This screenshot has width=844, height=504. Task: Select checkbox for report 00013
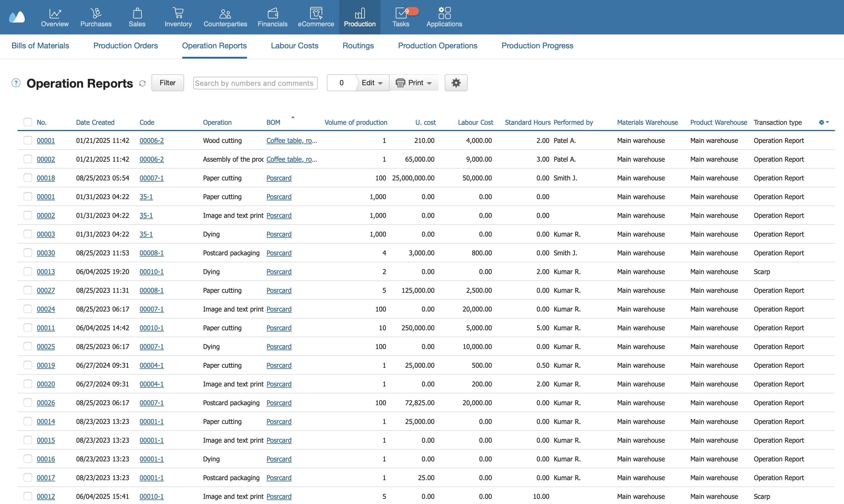pos(28,271)
